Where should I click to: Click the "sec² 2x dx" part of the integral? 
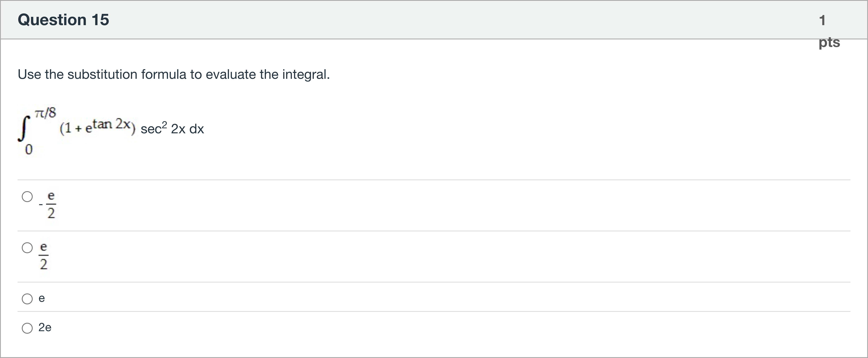(172, 129)
